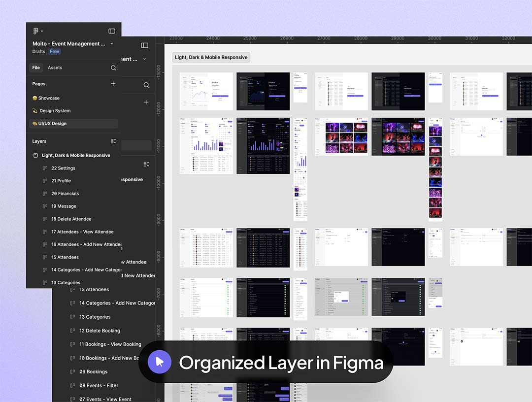Expand the chevron next to Moito file name
The image size is (532, 402).
click(x=112, y=44)
